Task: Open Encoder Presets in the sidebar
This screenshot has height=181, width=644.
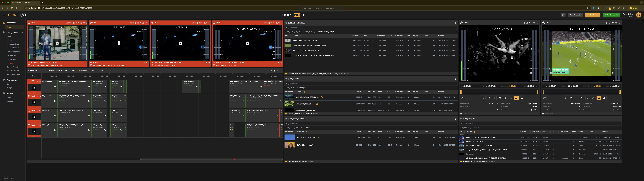Action: pyautogui.click(x=13, y=48)
